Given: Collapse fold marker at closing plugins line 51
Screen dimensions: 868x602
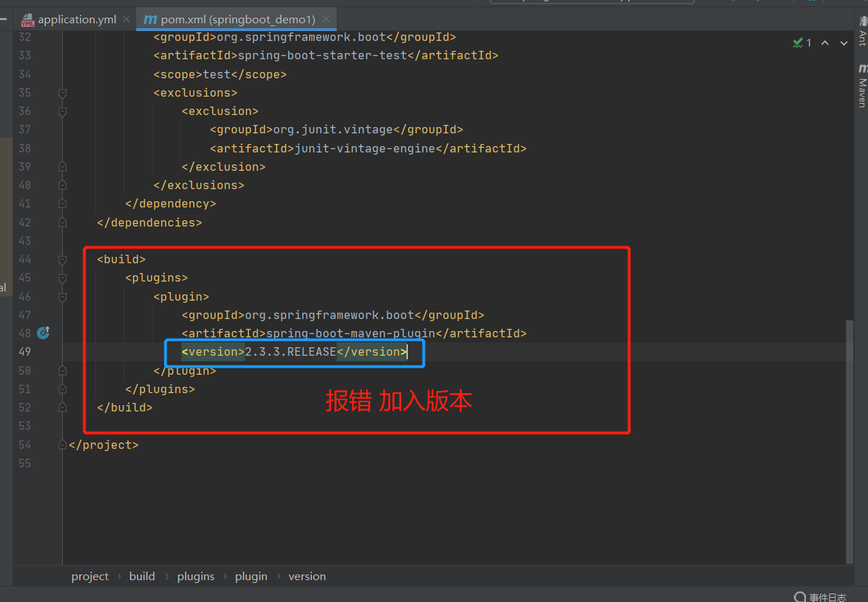Looking at the screenshot, I should [62, 389].
